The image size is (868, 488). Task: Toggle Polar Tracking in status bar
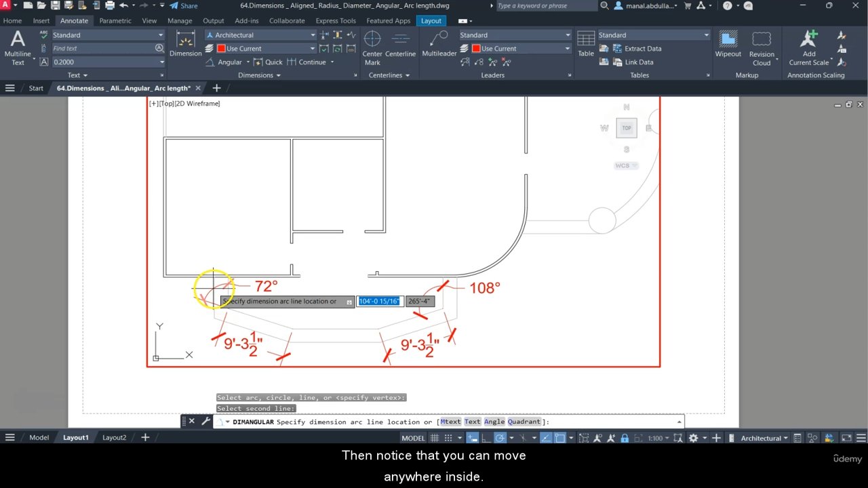tap(500, 438)
